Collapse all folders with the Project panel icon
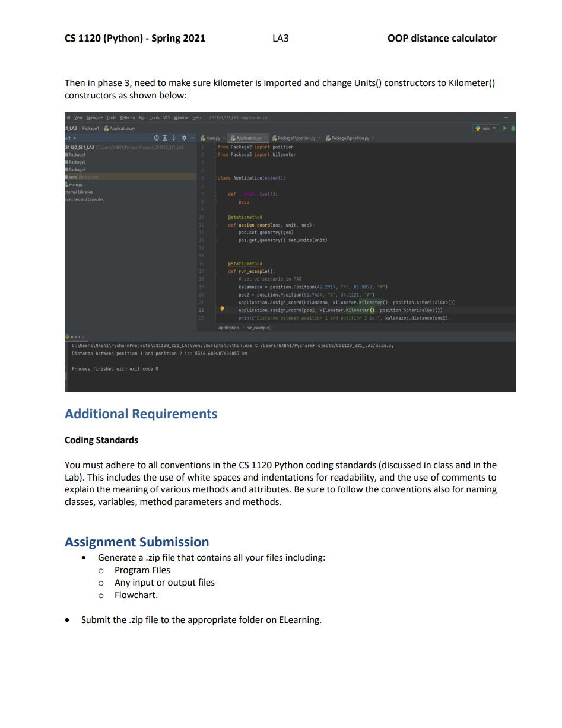 click(x=173, y=138)
